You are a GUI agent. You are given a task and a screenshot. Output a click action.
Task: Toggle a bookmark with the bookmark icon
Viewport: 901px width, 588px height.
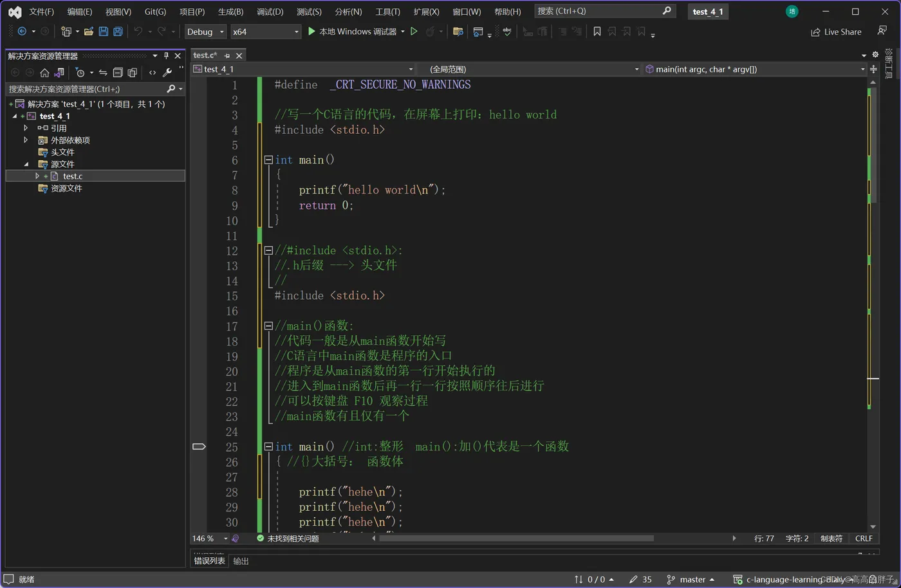click(597, 32)
